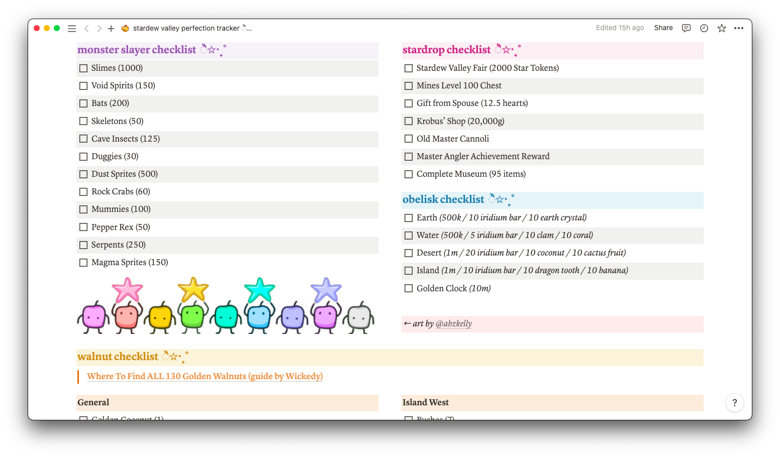Check Mines Level 100 Chest box
This screenshot has width=780, height=457.
tap(408, 86)
